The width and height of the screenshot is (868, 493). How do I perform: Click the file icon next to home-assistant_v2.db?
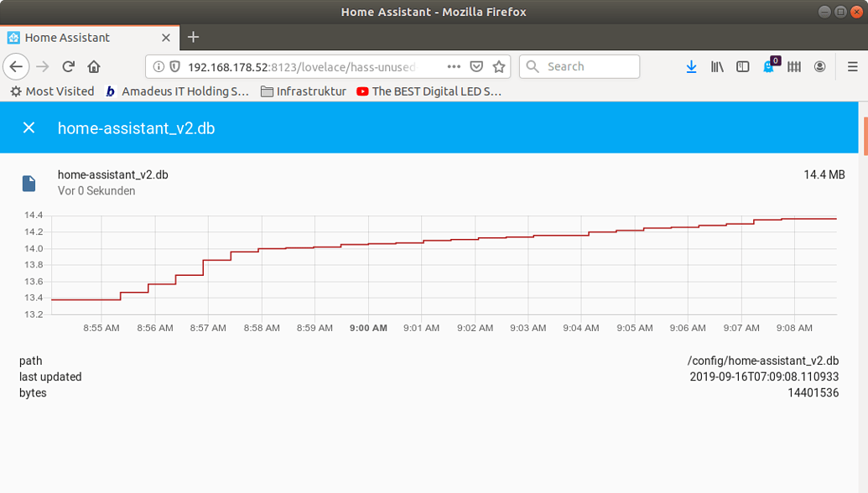(29, 183)
